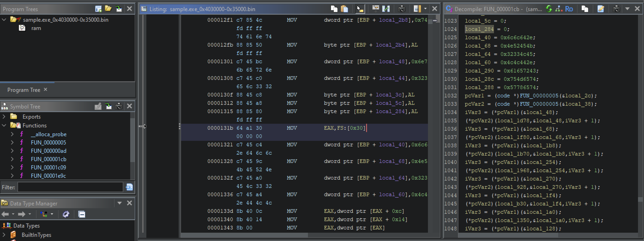
Task: Click Edit Listing fields icon
Action: coord(376,9)
